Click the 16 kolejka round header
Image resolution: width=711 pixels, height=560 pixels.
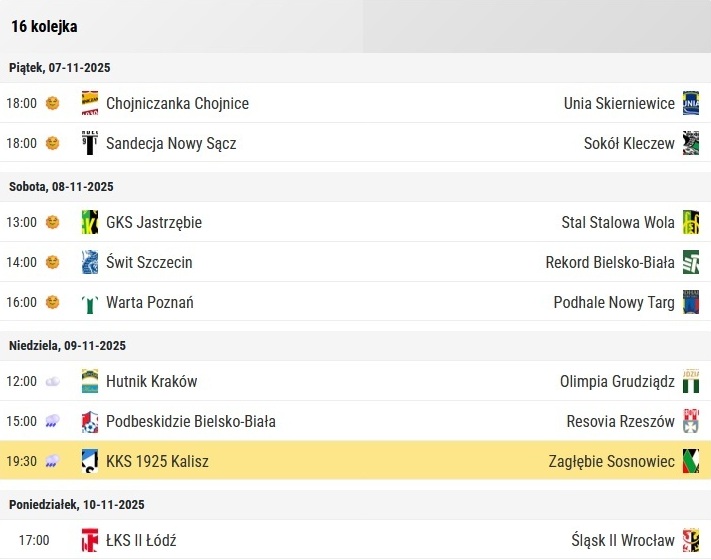click(x=44, y=26)
